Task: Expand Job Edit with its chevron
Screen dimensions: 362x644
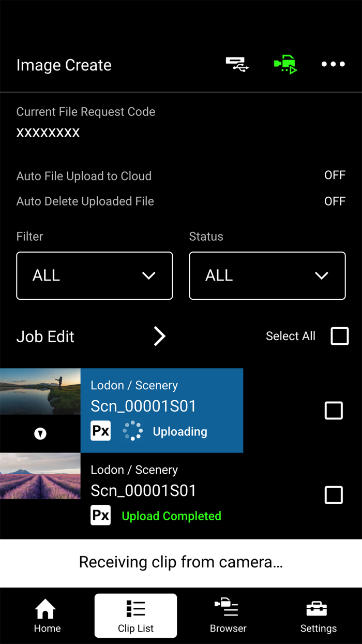Action: 159,336
